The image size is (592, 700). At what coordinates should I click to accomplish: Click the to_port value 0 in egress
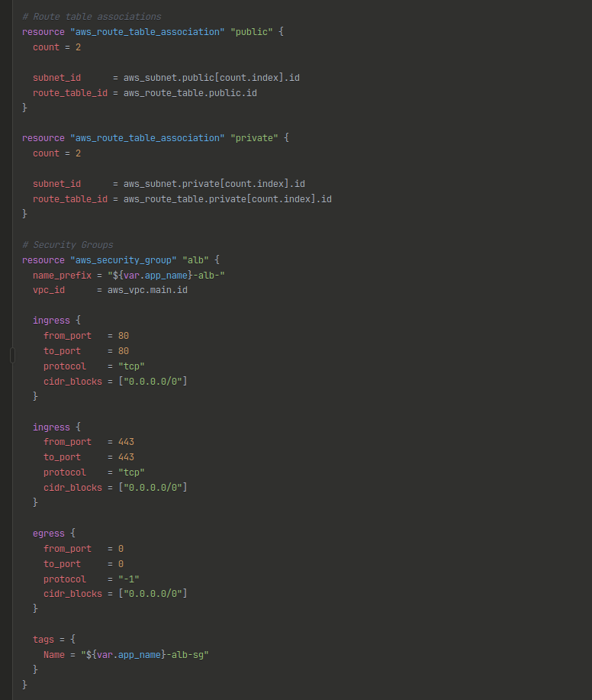click(x=121, y=564)
